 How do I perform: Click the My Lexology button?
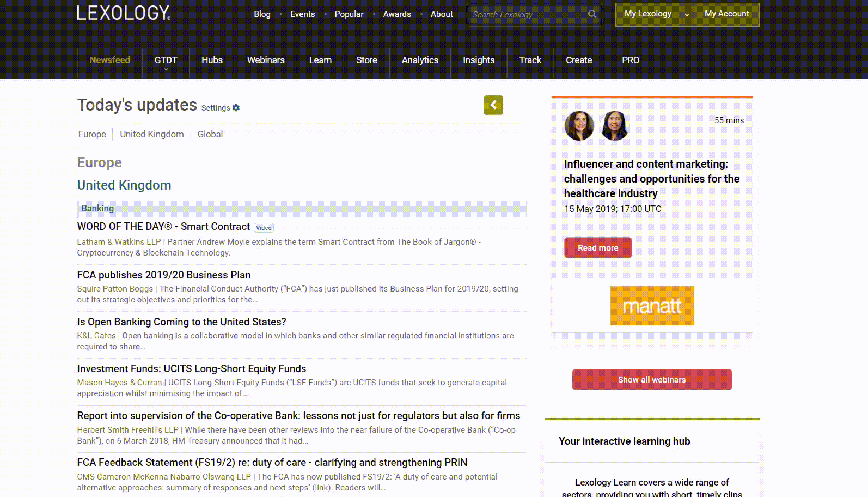pos(648,14)
